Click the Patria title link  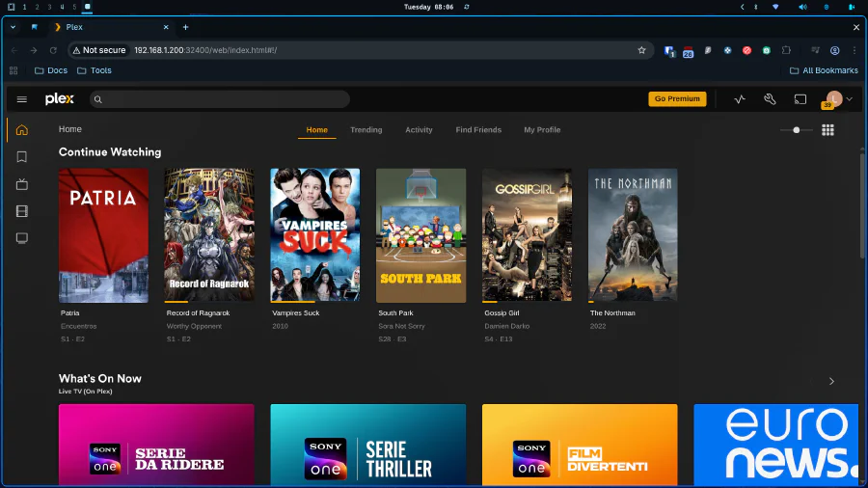[x=69, y=313]
